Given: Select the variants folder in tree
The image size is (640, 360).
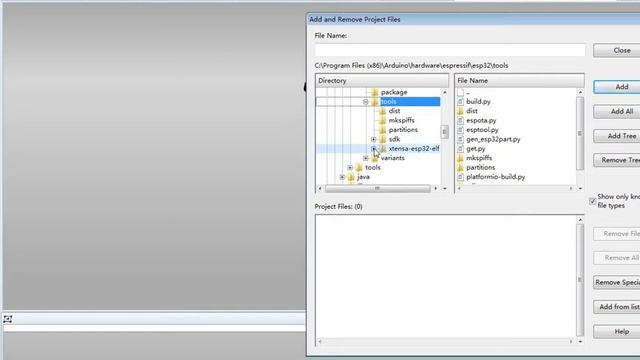Looking at the screenshot, I should pyautogui.click(x=393, y=158).
